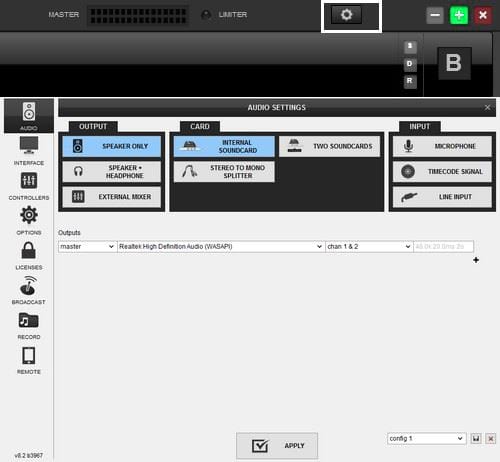Viewport: 500px width, 462px height.
Task: Select External Mixer output
Action: (112, 197)
